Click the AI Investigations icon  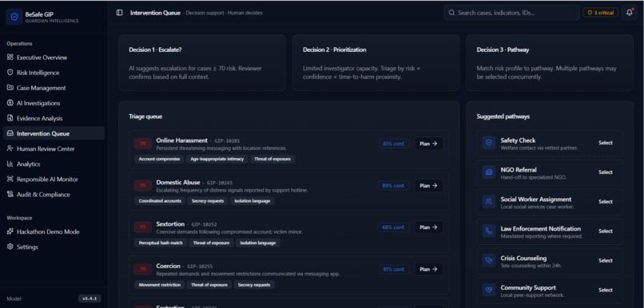tap(10, 103)
